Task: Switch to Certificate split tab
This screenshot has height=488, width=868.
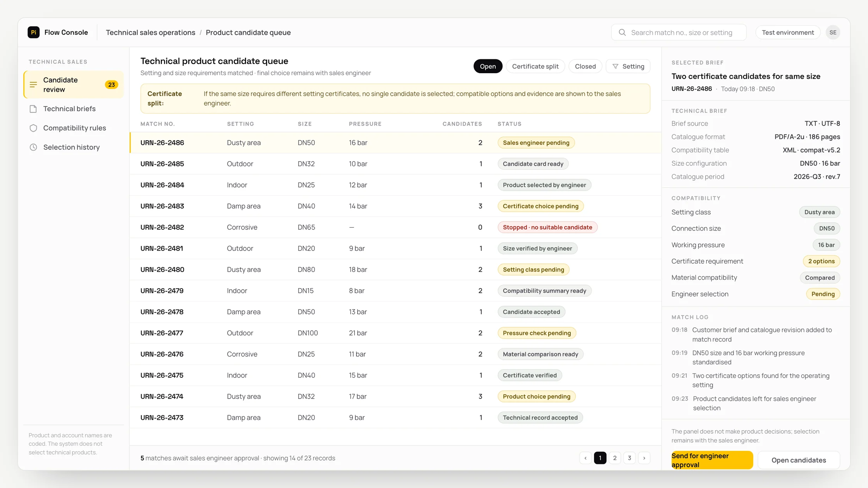Action: (x=536, y=67)
